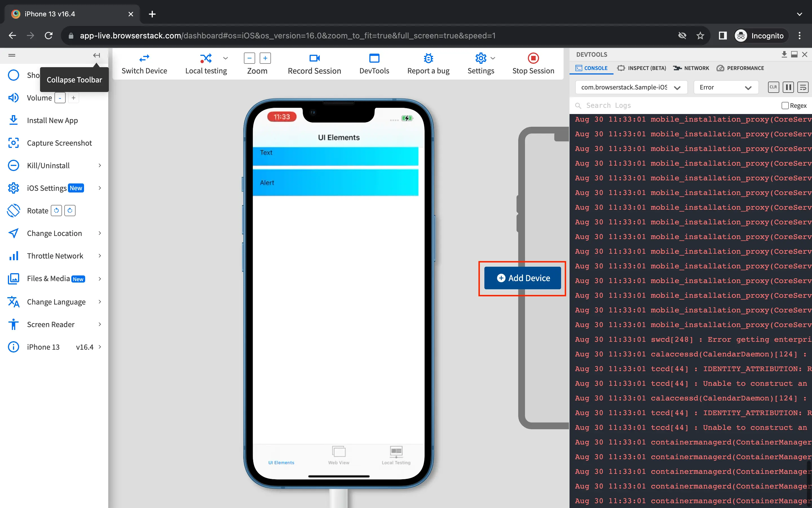This screenshot has width=812, height=508.
Task: Close the DevTools panel
Action: 804,54
